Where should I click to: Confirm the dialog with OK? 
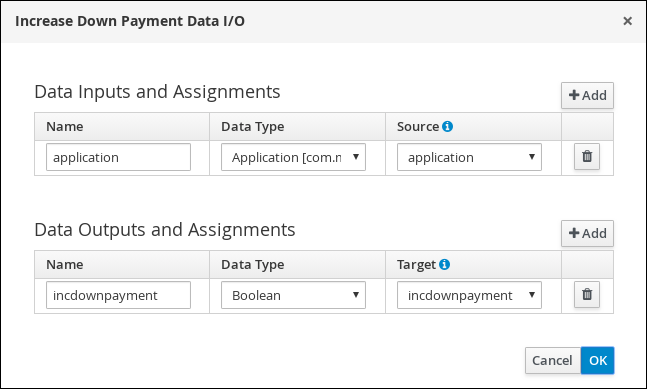click(x=597, y=361)
